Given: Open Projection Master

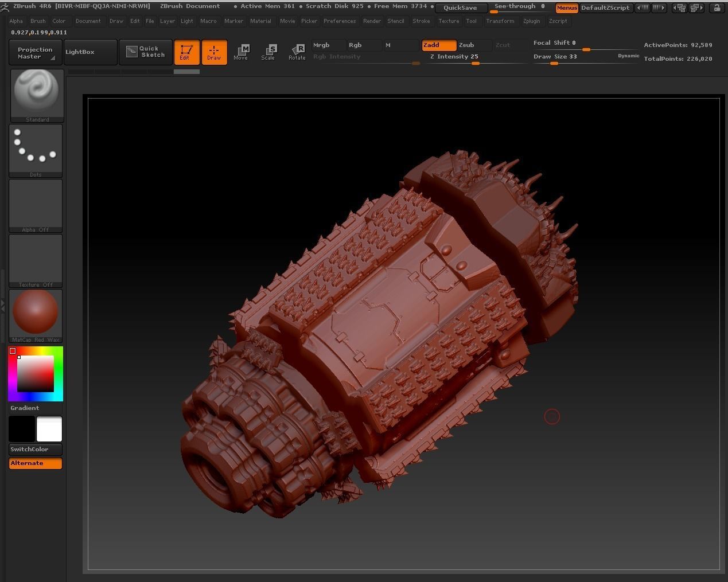Looking at the screenshot, I should (34, 52).
